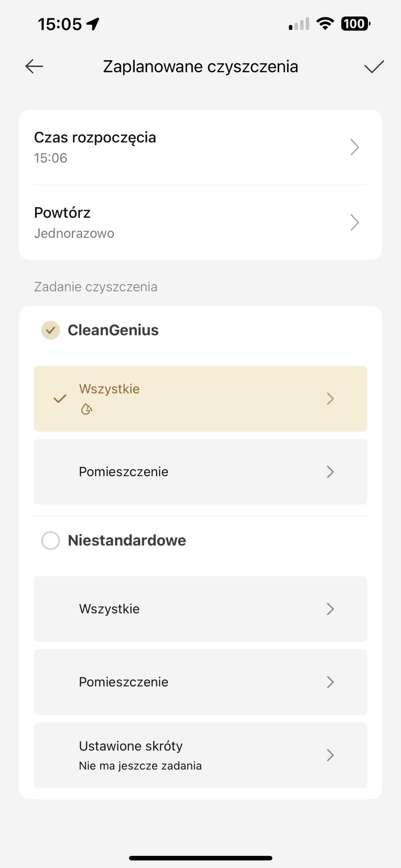
Task: Tap the back arrow icon
Action: pyautogui.click(x=34, y=66)
